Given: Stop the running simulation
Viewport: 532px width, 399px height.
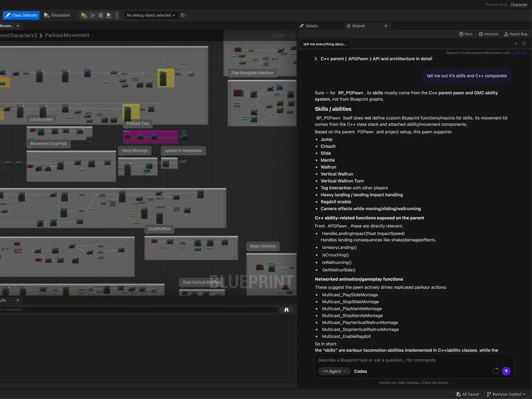Looking at the screenshot, I should click(x=100, y=15).
